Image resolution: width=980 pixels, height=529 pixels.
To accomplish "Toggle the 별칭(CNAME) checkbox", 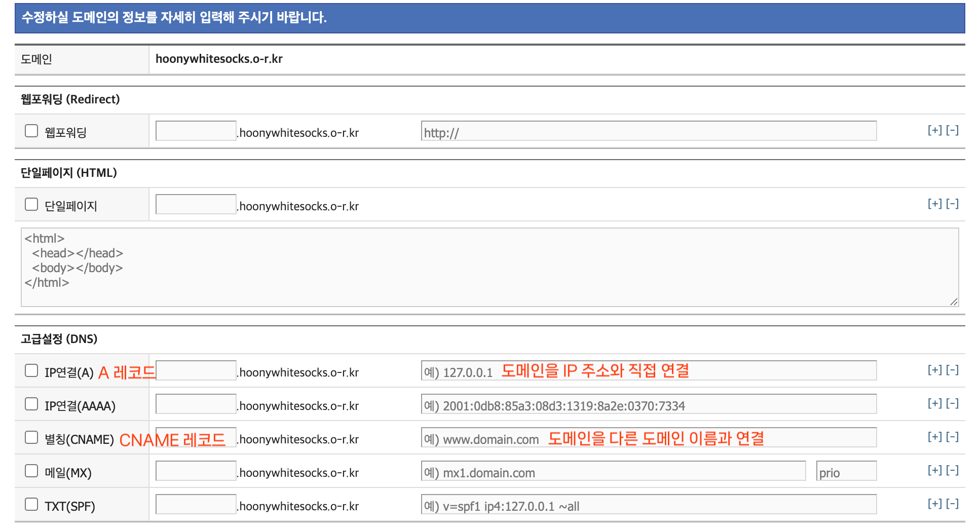I will coord(31,438).
